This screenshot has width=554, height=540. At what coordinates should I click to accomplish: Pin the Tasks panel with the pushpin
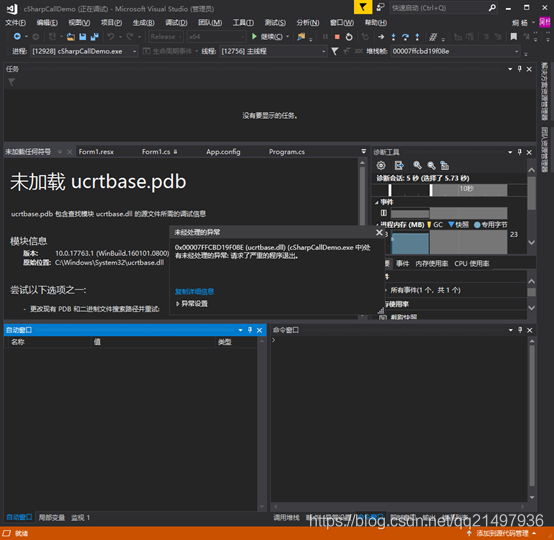519,69
